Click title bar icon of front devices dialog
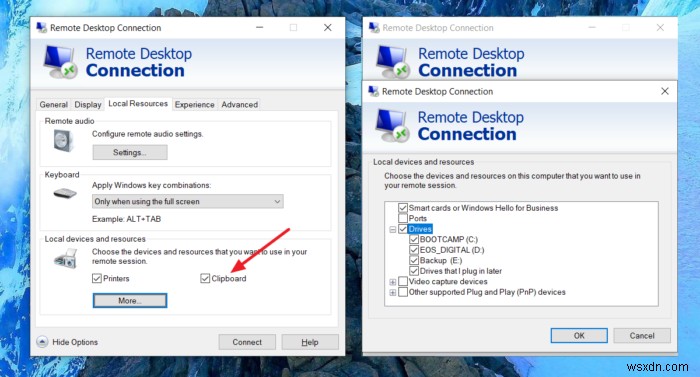 coord(374,91)
